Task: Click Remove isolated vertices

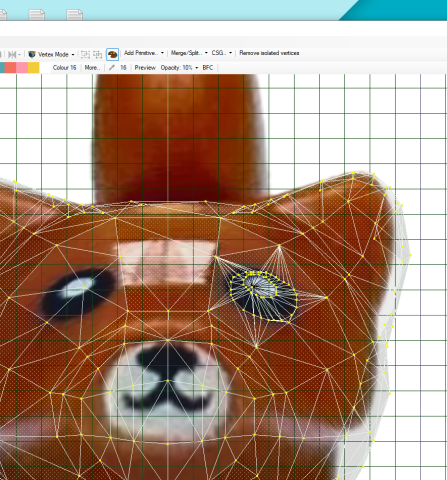Action: pos(269,53)
